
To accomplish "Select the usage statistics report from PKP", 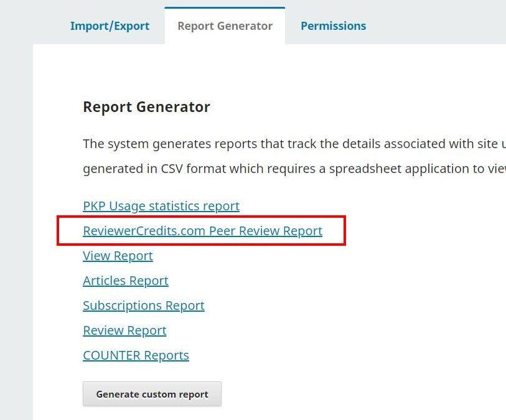I will point(161,206).
